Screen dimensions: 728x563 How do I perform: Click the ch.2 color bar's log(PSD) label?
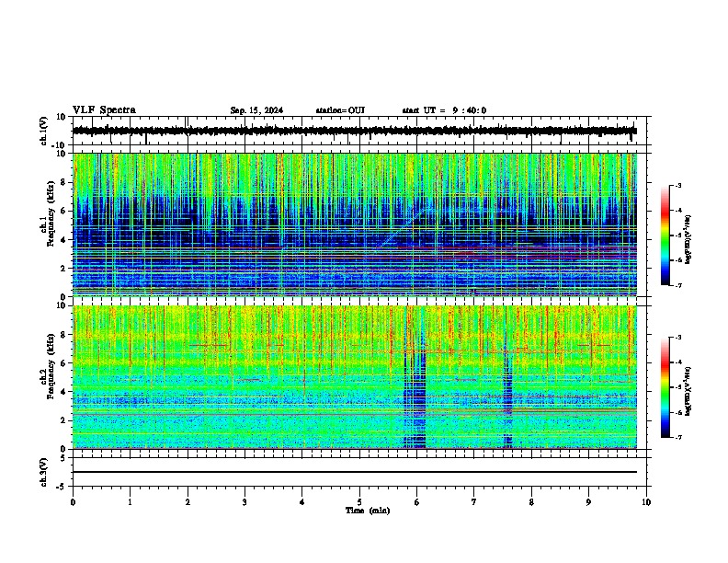click(688, 391)
